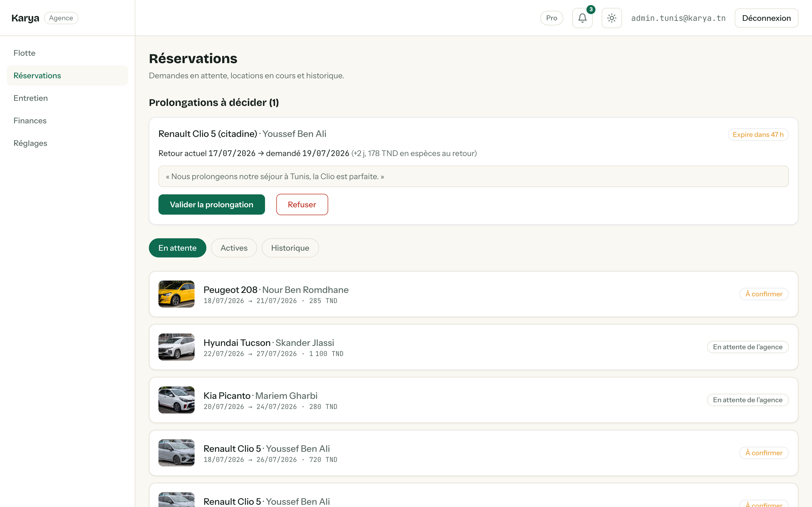Image resolution: width=812 pixels, height=507 pixels.
Task: Switch to the Actives tab
Action: pos(234,248)
